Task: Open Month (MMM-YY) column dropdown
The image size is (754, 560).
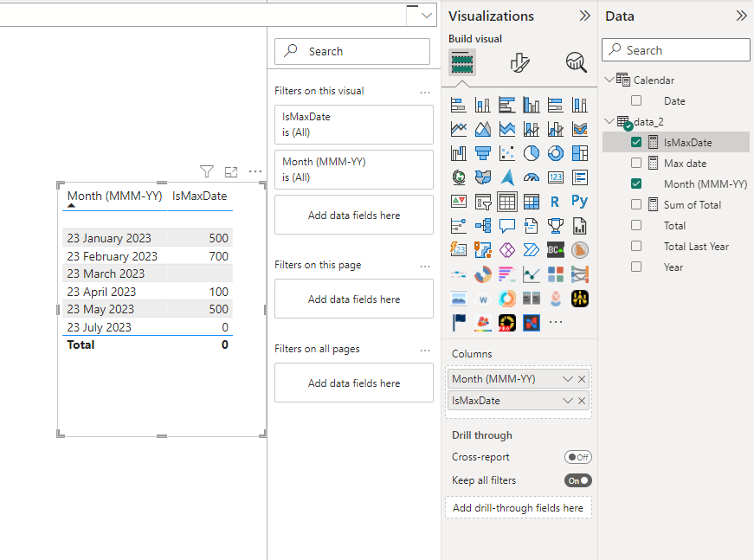Action: (567, 379)
